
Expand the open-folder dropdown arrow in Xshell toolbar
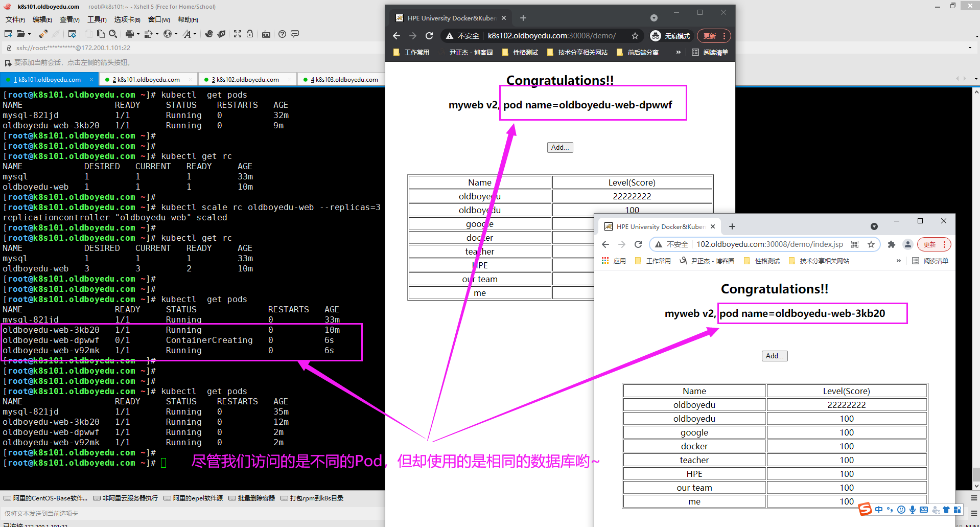[29, 34]
